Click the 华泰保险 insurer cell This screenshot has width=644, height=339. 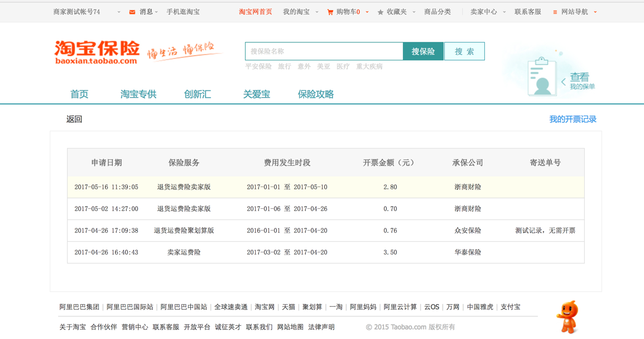tap(468, 252)
